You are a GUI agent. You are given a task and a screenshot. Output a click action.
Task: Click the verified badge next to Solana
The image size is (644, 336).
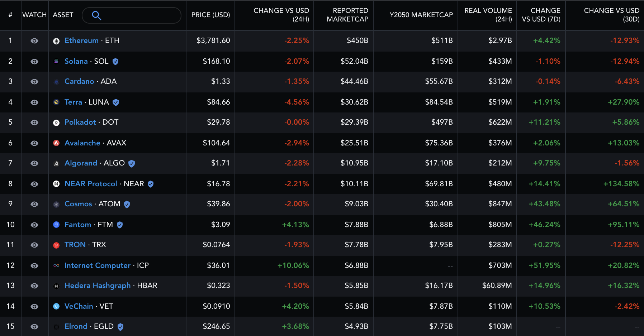(115, 62)
